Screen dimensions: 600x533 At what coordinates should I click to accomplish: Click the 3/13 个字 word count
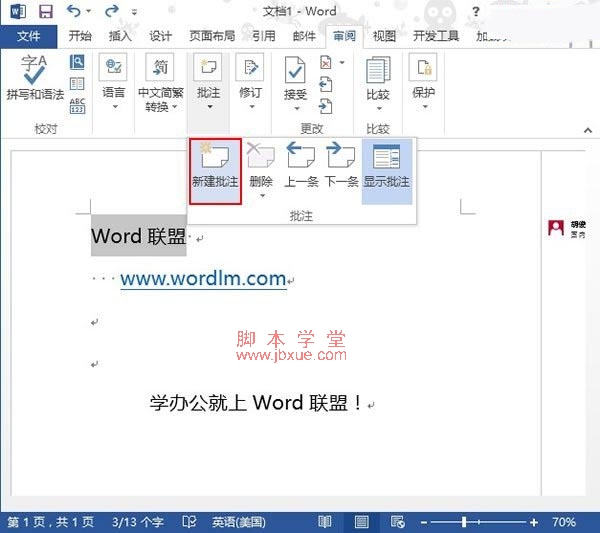(138, 522)
